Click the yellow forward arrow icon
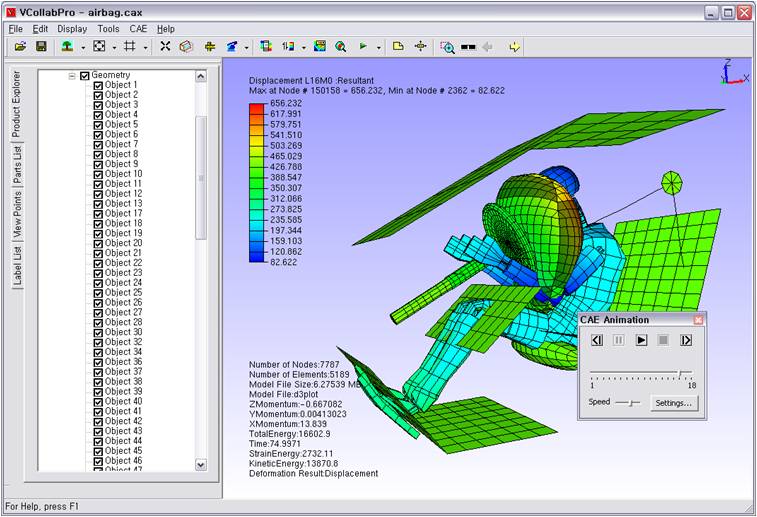 point(515,47)
